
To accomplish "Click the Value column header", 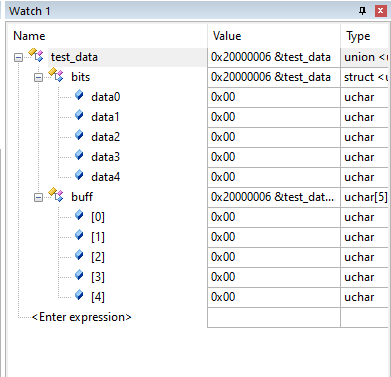I will 274,36.
